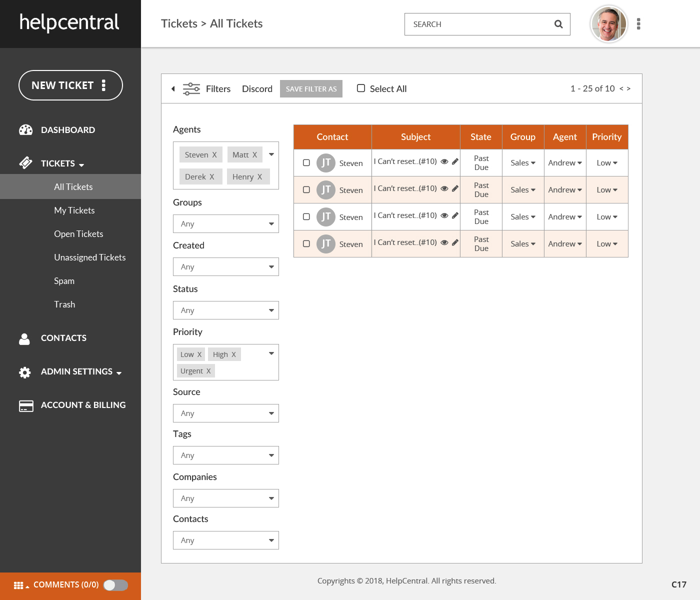
Task: Click the filter sliders icon
Action: tap(191, 89)
